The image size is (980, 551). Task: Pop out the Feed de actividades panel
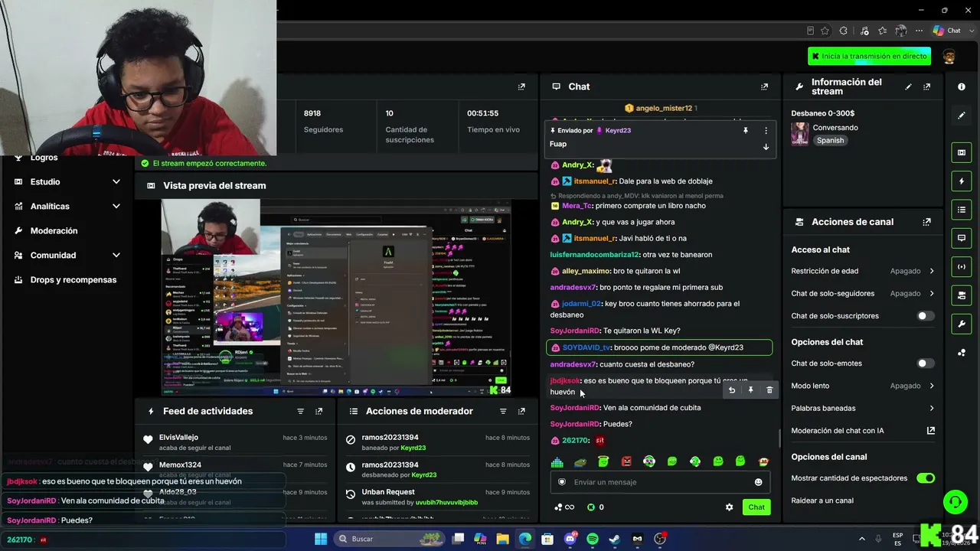(x=318, y=411)
